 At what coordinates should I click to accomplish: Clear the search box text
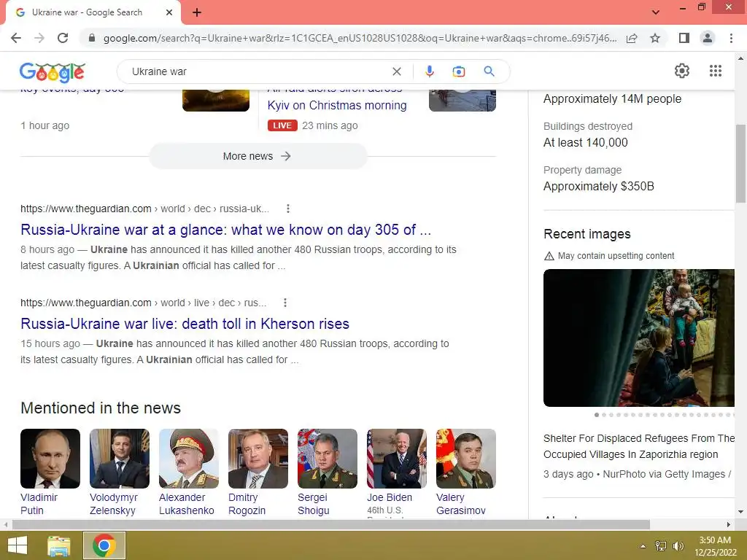pos(396,71)
